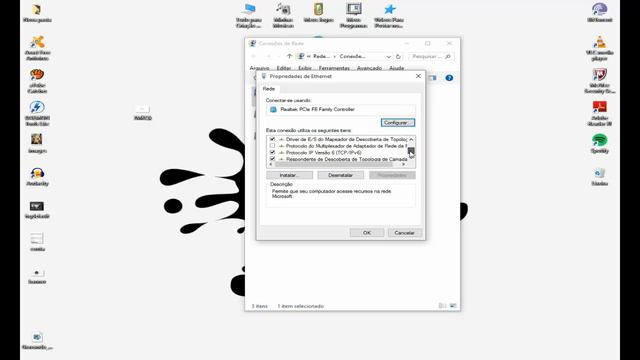Select the Rede tab

[269, 89]
